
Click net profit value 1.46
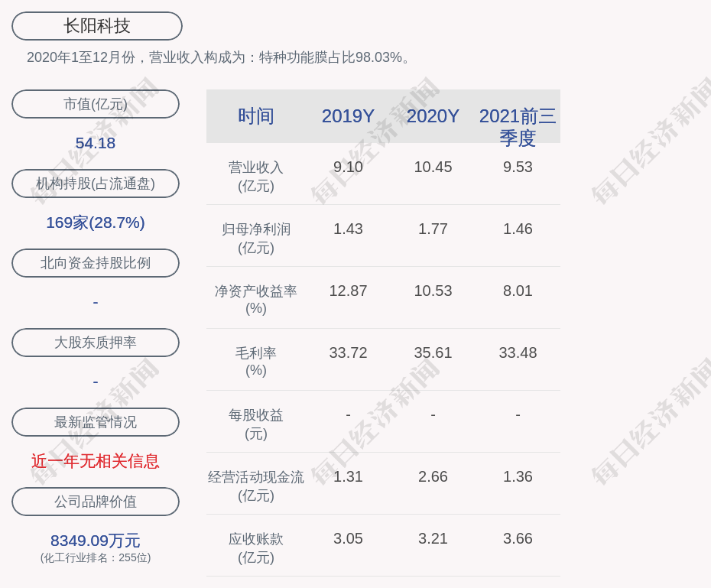pos(518,229)
